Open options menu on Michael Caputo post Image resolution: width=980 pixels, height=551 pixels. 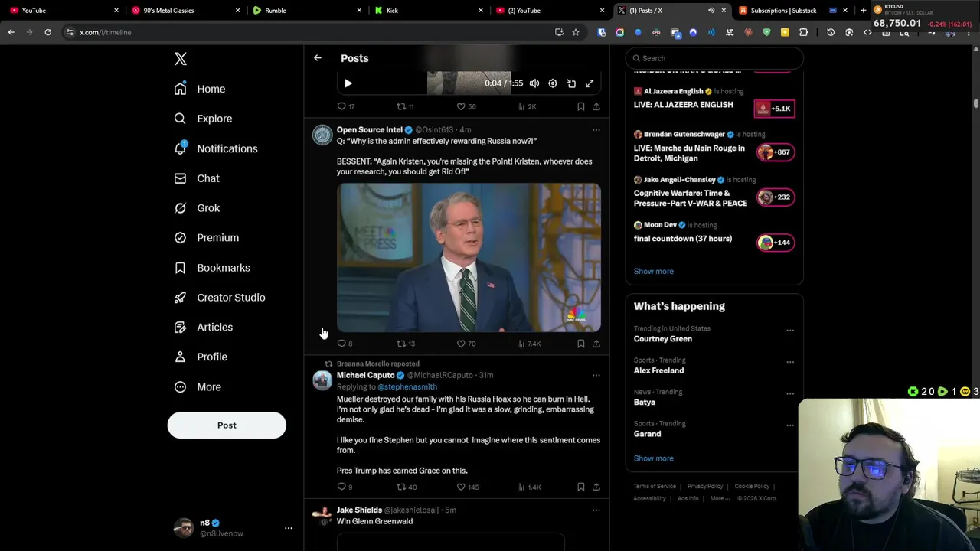pyautogui.click(x=596, y=375)
